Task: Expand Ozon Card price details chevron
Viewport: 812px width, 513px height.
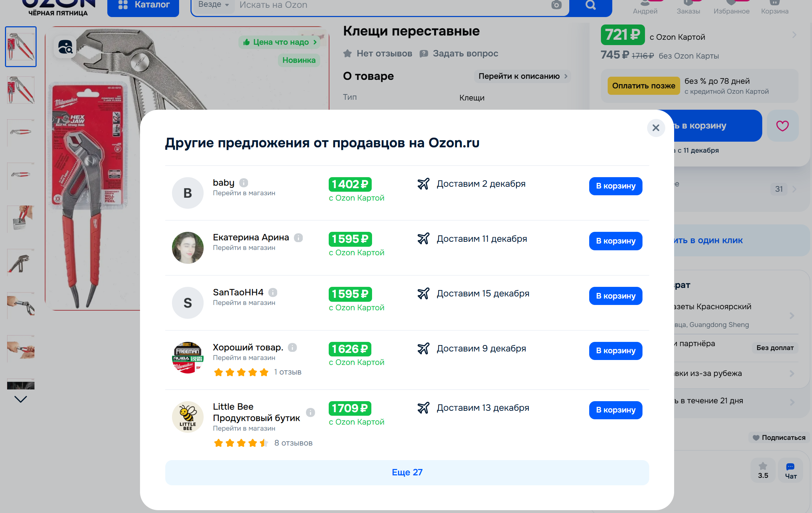Action: [x=794, y=35]
